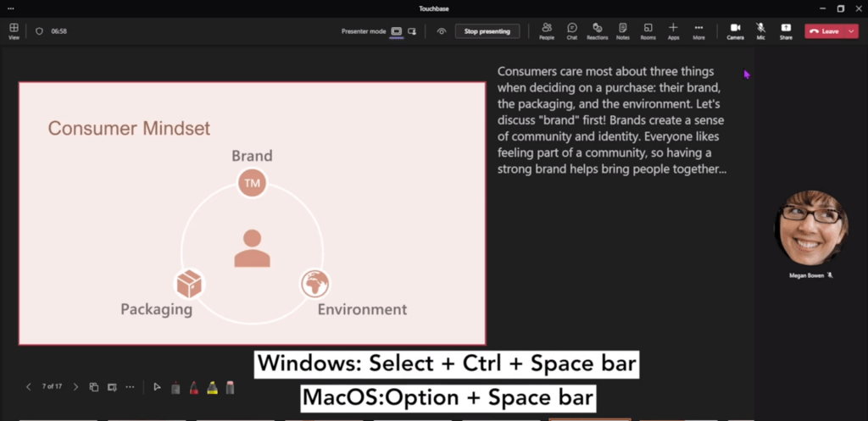868x421 pixels.
Task: Open the slide grid view
Action: point(94,387)
